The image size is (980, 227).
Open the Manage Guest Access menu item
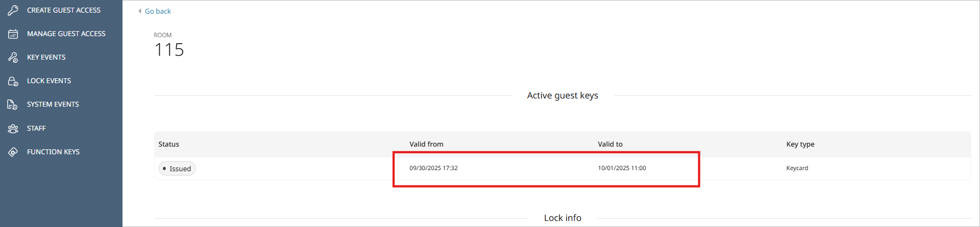pos(66,34)
